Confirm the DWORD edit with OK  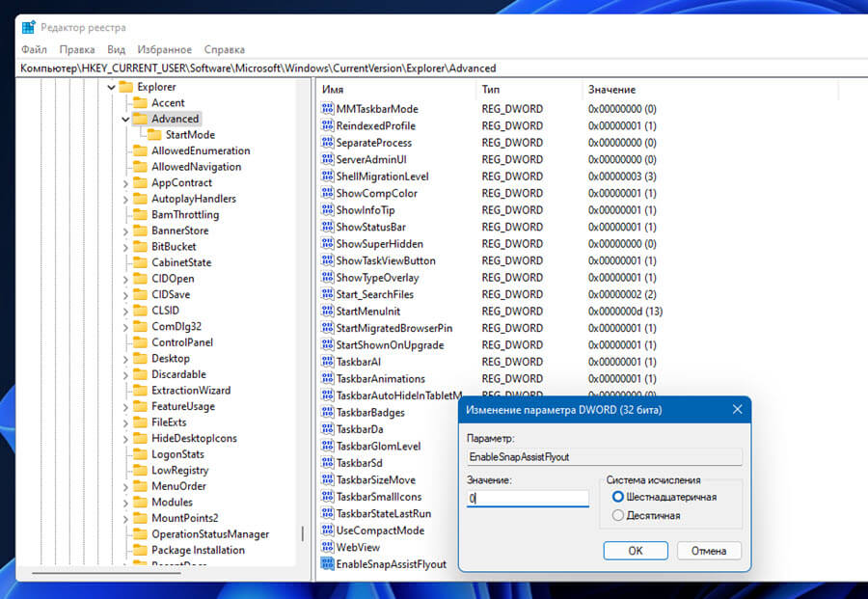[636, 550]
